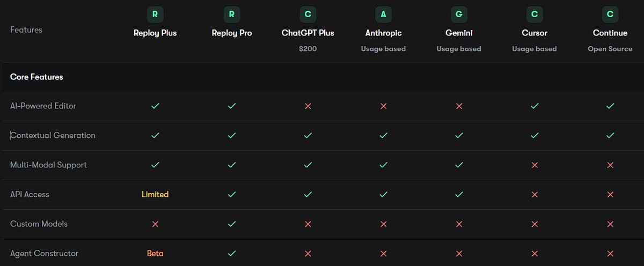Click AI-Powered Editor cross under ChatGPT Plus
Image resolution: width=644 pixels, height=266 pixels.
(x=308, y=106)
